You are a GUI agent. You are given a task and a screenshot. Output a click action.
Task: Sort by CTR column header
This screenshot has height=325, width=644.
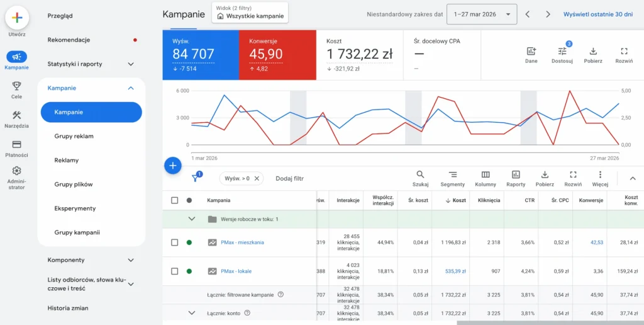(530, 200)
